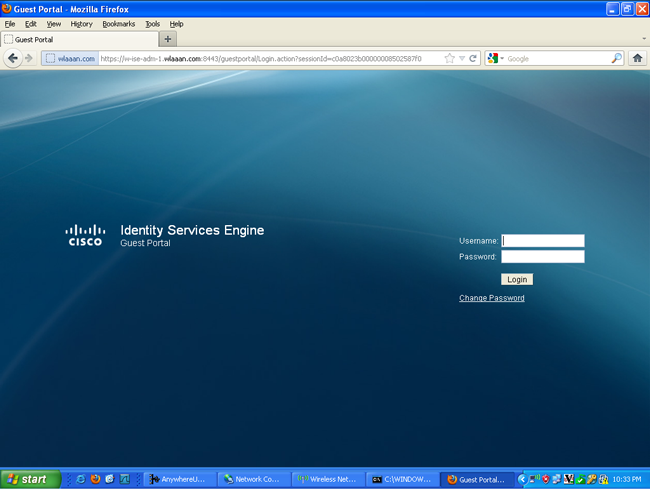Click the red shield security tray icon

pos(546,479)
